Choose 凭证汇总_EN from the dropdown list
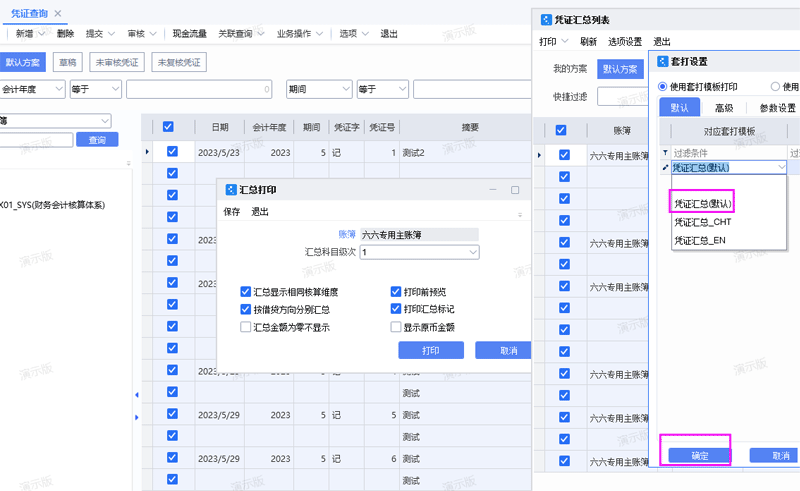 click(x=699, y=240)
